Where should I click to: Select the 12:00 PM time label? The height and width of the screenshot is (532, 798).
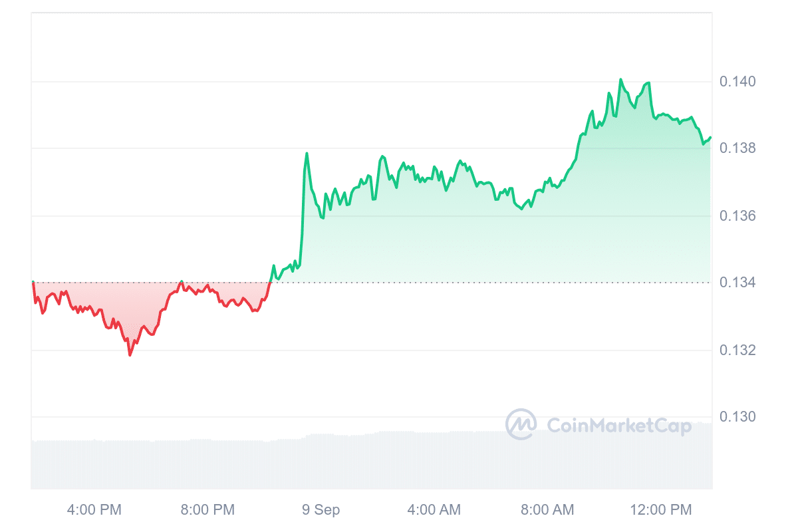point(660,510)
